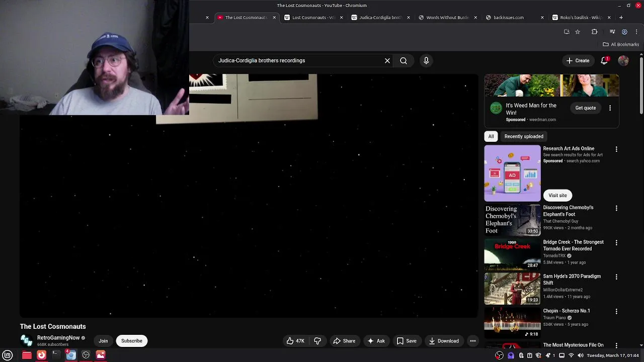Switch to Roko's basilisk Wikipedia tab

(581, 18)
